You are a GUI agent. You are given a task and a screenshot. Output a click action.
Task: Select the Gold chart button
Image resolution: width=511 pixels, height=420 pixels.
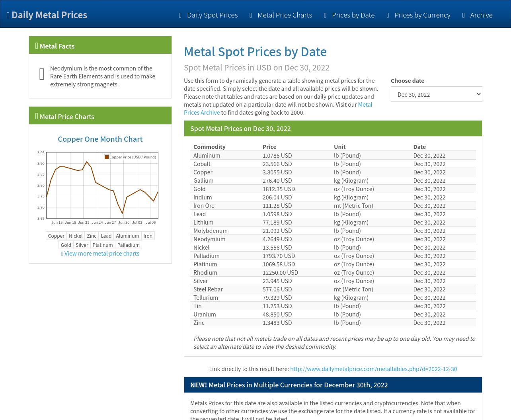[x=66, y=245]
